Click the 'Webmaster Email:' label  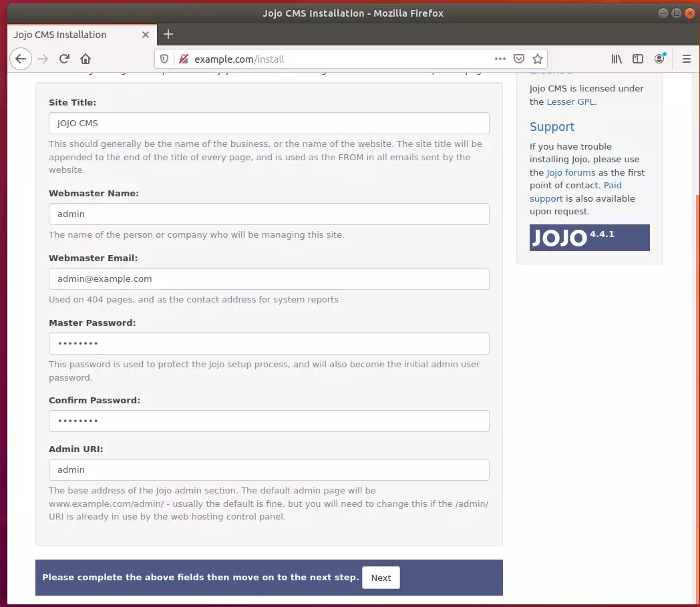click(93, 258)
